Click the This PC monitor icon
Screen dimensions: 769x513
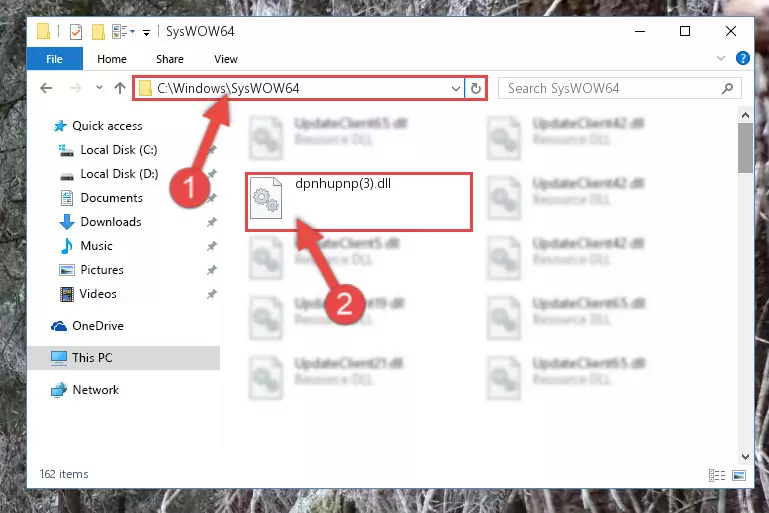59,358
